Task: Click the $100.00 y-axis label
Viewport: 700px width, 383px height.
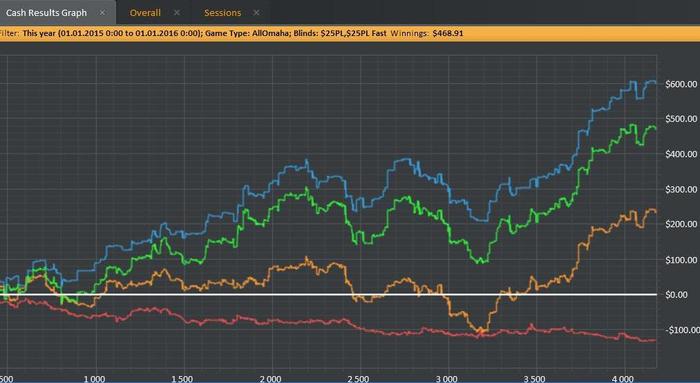Action: point(681,260)
